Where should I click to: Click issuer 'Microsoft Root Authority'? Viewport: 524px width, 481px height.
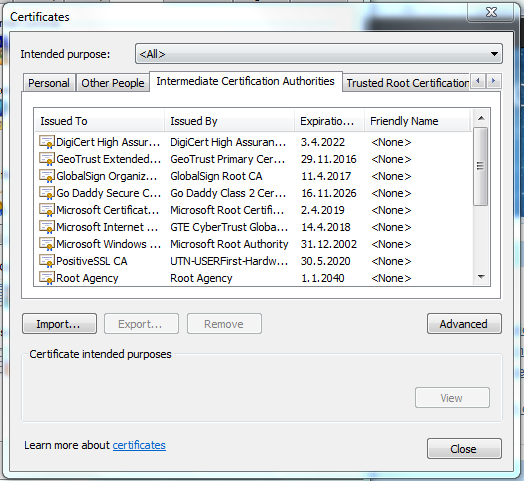coord(229,244)
